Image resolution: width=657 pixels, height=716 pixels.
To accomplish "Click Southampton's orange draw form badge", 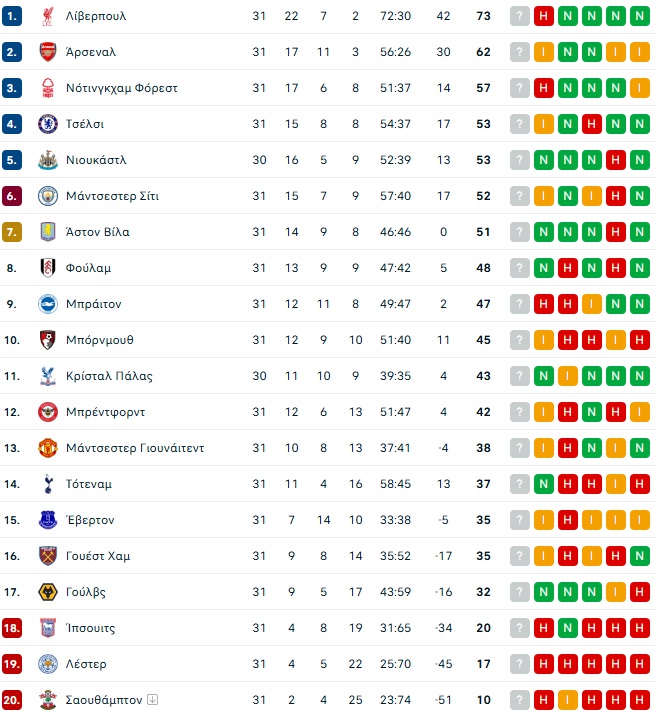I will [x=568, y=700].
